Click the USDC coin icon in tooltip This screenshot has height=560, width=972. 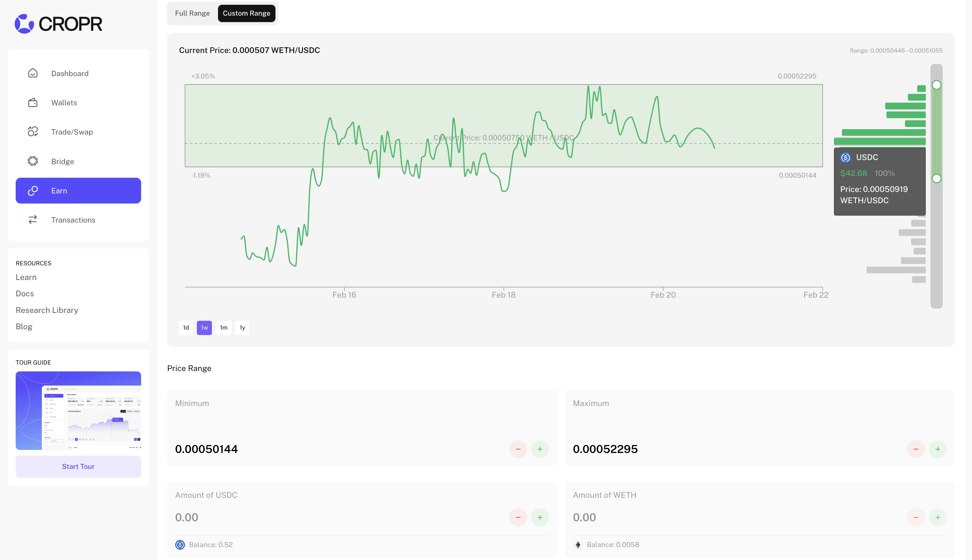click(845, 157)
